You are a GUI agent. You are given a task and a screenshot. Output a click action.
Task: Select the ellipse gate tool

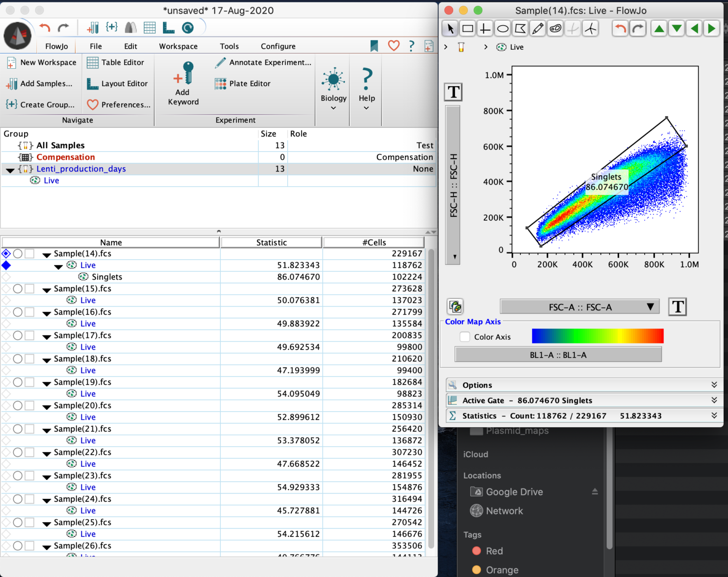coord(502,29)
